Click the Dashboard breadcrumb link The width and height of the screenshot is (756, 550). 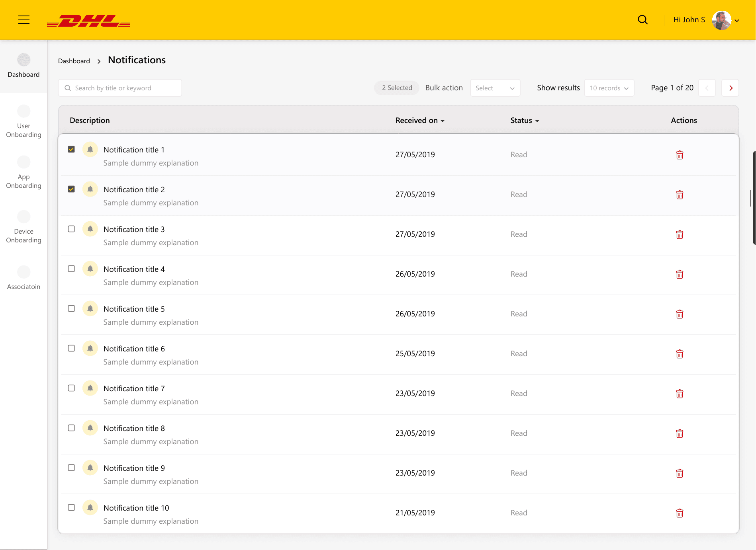tap(74, 61)
